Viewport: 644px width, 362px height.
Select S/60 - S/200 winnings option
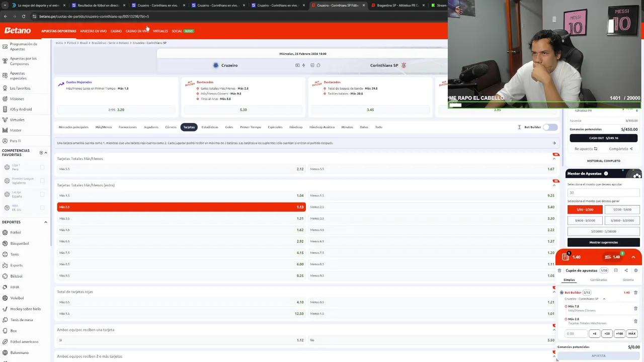[x=585, y=210]
